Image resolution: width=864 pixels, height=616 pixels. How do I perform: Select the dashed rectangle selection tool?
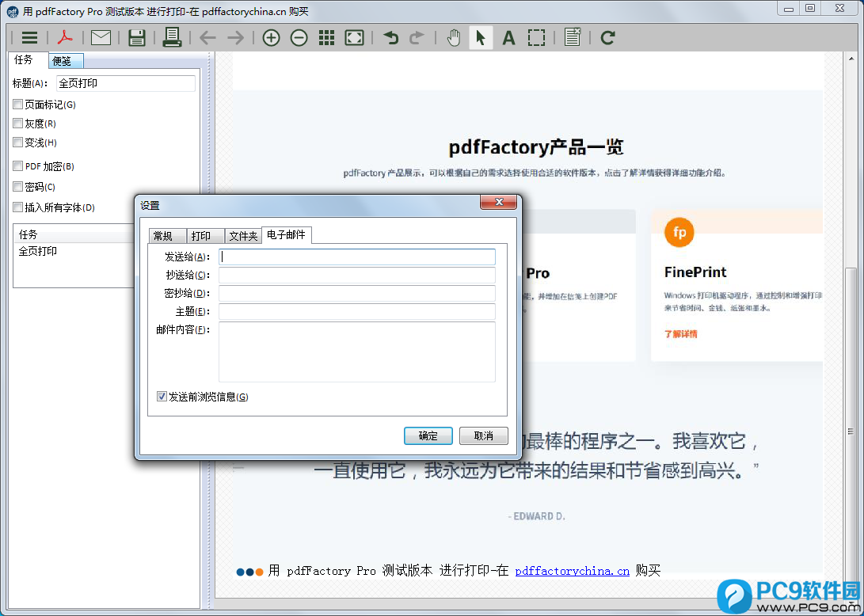pyautogui.click(x=537, y=37)
